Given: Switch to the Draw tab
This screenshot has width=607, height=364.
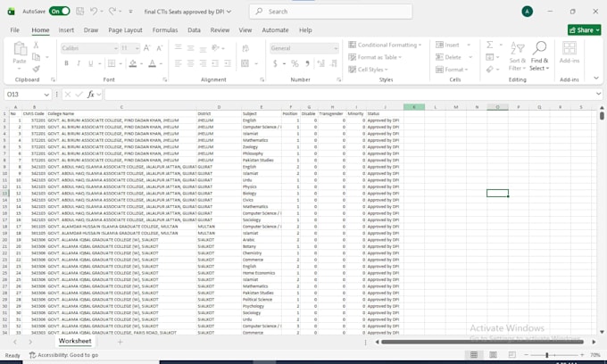Looking at the screenshot, I should pyautogui.click(x=91, y=29).
